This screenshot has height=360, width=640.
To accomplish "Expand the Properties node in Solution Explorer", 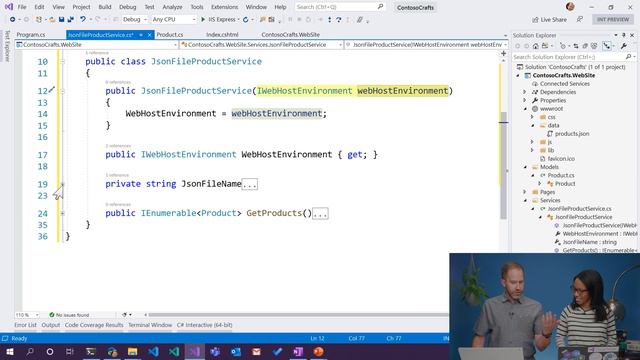I will (x=525, y=100).
